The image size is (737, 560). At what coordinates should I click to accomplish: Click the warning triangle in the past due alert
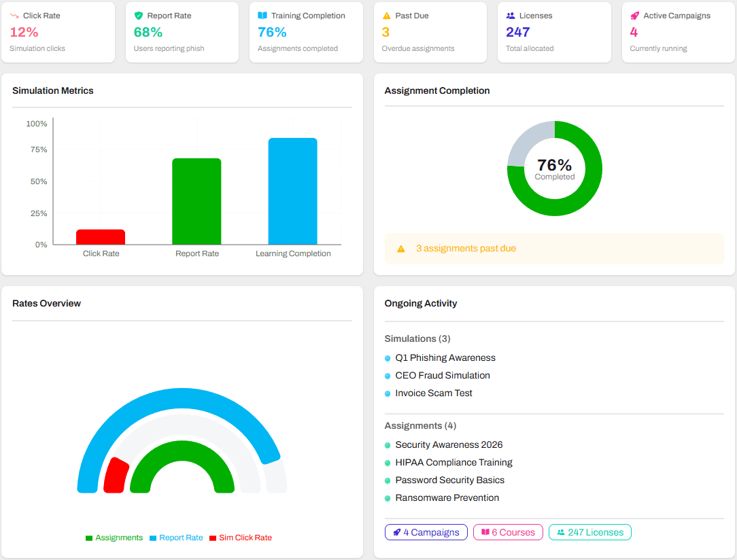pyautogui.click(x=400, y=249)
